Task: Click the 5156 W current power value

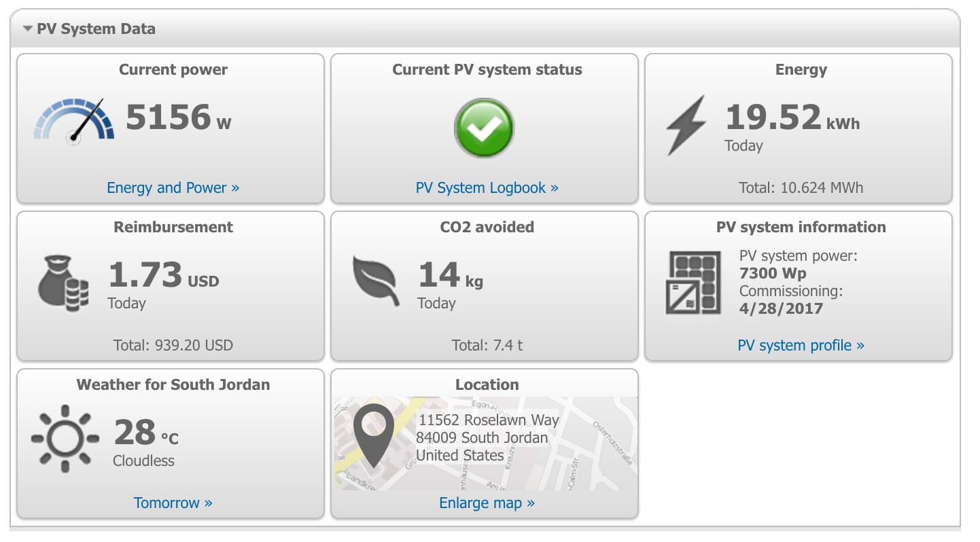Action: 179,118
